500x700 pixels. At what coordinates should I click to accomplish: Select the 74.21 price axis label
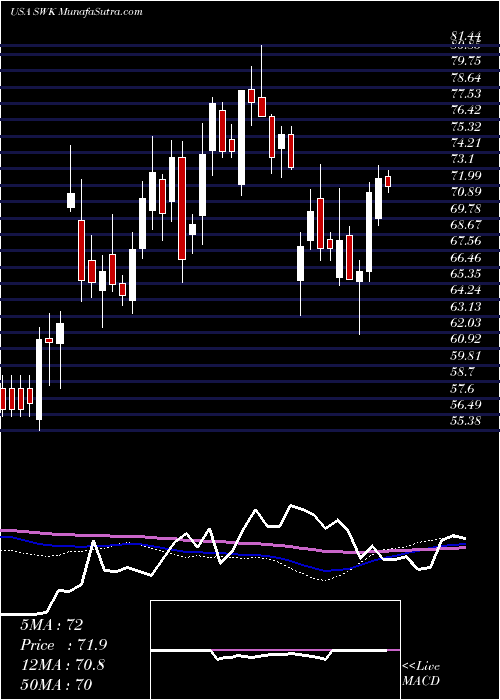[x=465, y=143]
